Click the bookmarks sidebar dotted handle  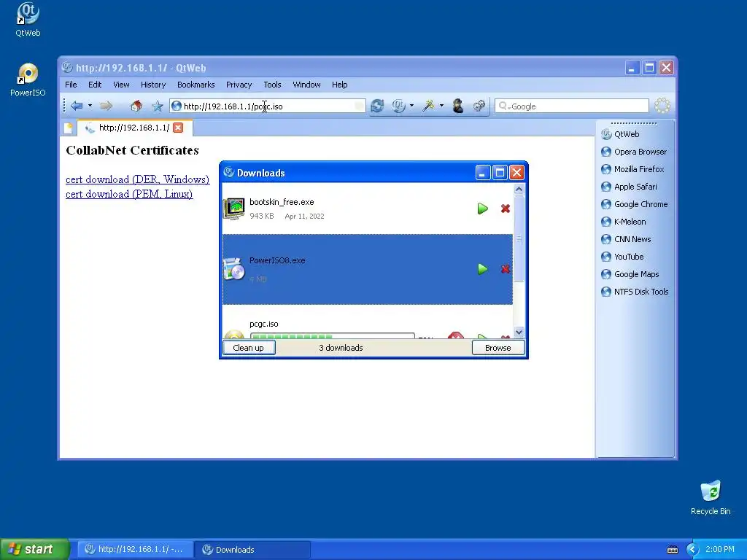point(634,123)
